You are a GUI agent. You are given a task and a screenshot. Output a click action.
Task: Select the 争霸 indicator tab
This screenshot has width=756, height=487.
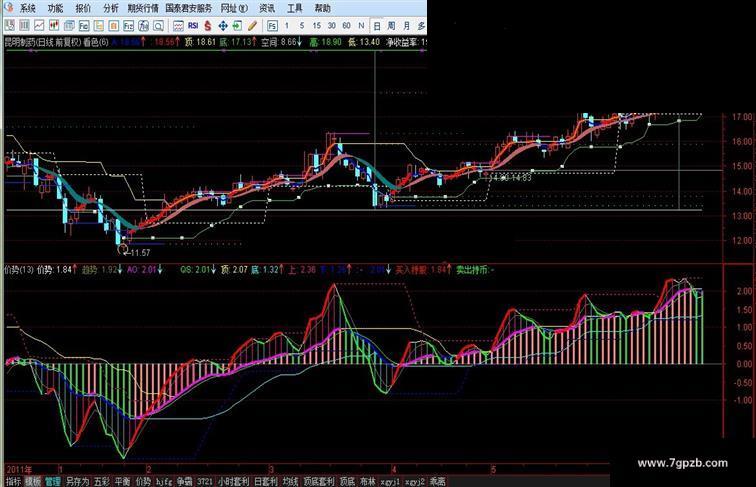tap(184, 481)
